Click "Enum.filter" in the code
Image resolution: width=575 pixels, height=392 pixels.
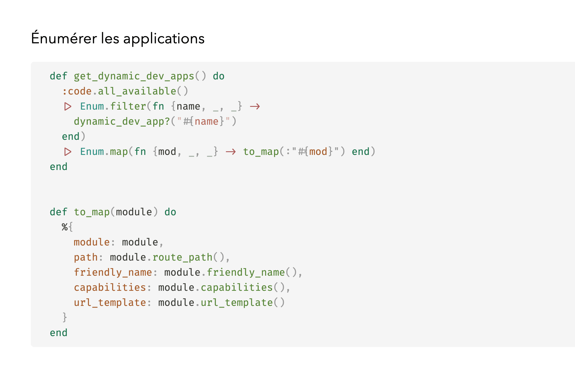pyautogui.click(x=113, y=106)
